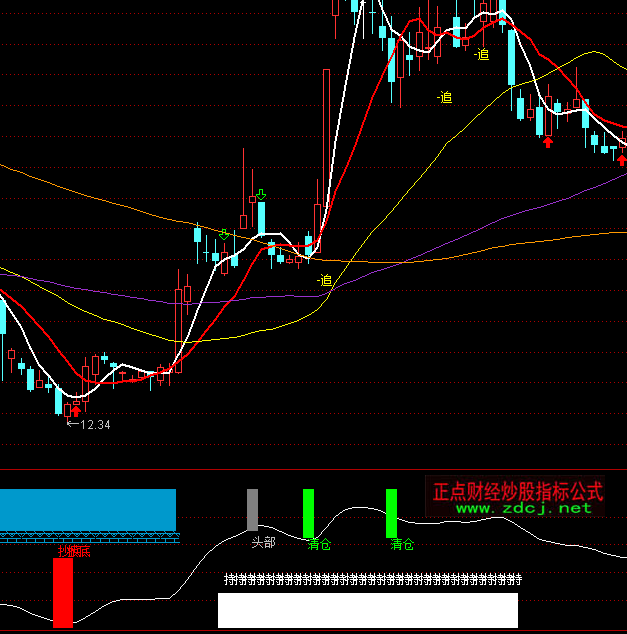
Task: Click the middle 追 marker between the other two
Action: (x=445, y=97)
